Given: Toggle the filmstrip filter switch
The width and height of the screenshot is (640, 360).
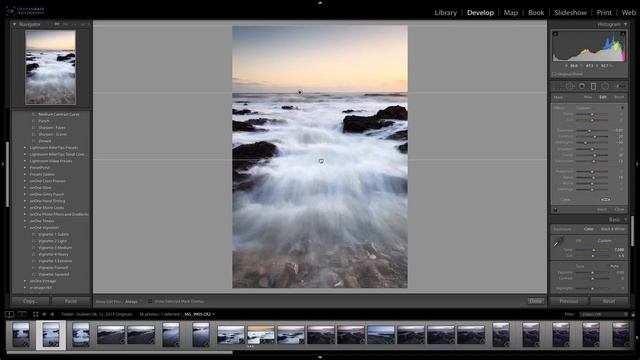Looking at the screenshot, I should tap(633, 315).
